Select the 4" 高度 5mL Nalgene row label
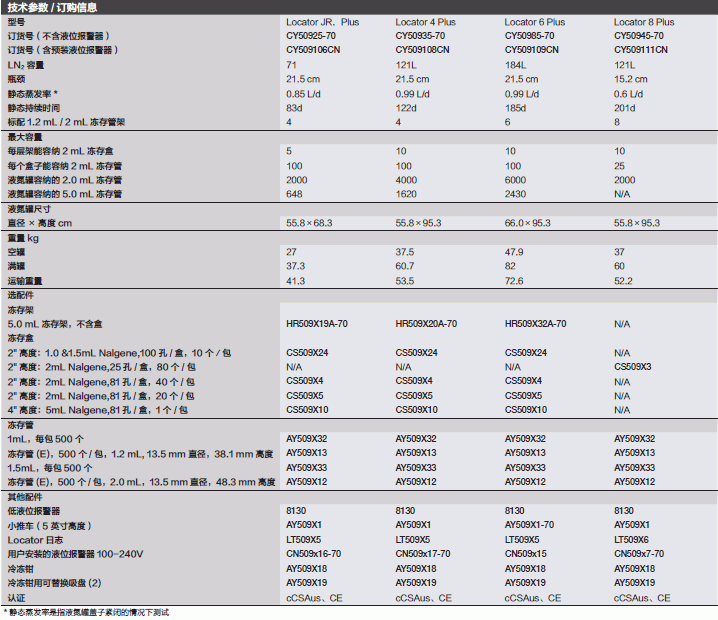The image size is (718, 620). [98, 410]
